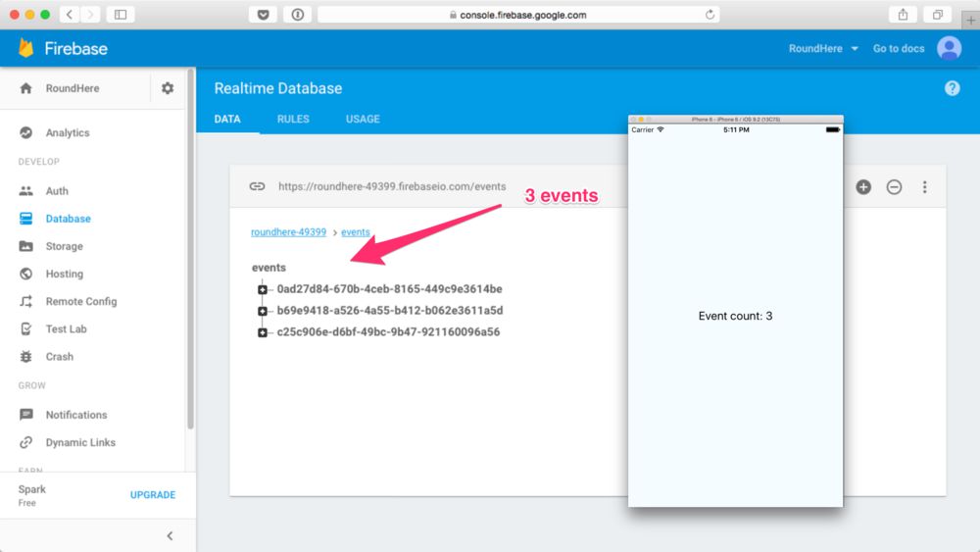
Task: Open a new Safari tab with plus
Action: 970,20
